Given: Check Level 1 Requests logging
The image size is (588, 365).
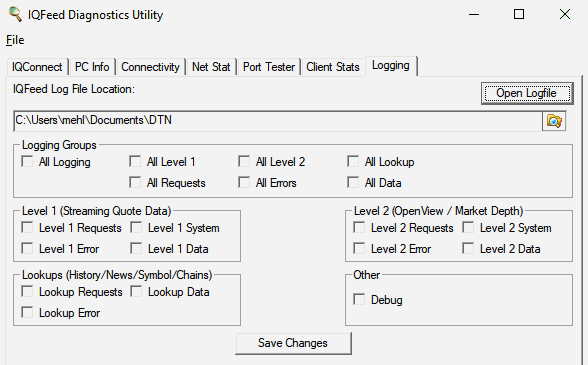Looking at the screenshot, I should (x=27, y=228).
